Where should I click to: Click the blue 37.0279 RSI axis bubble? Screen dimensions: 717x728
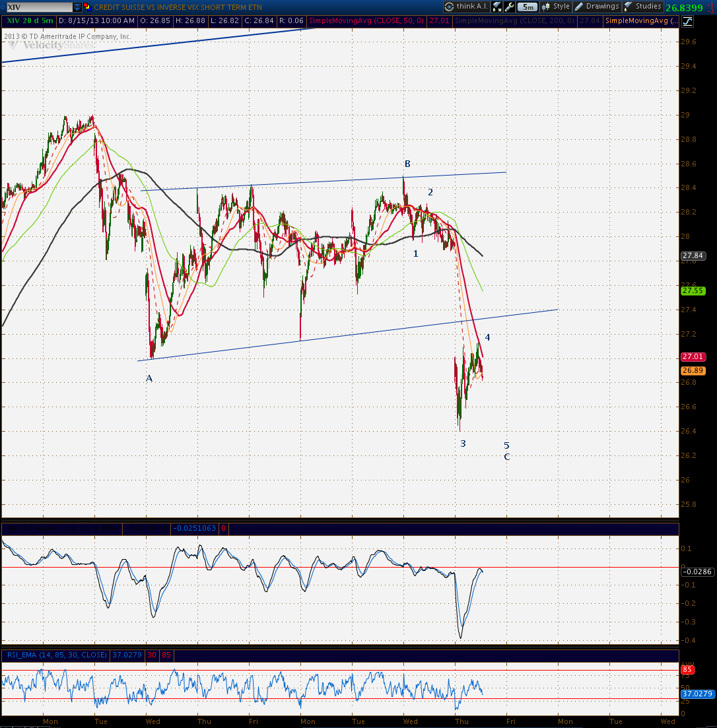tap(697, 694)
